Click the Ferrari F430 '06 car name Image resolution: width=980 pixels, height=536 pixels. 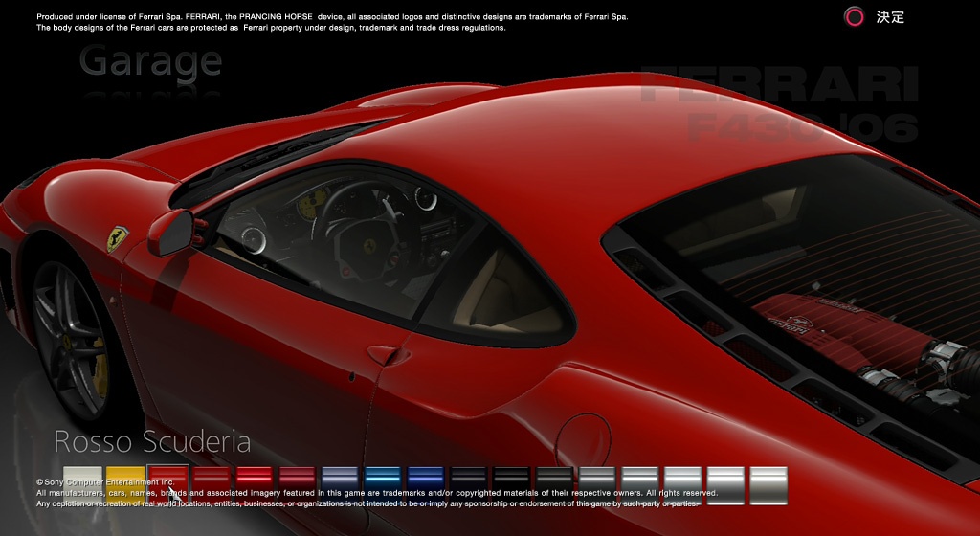coord(779,105)
